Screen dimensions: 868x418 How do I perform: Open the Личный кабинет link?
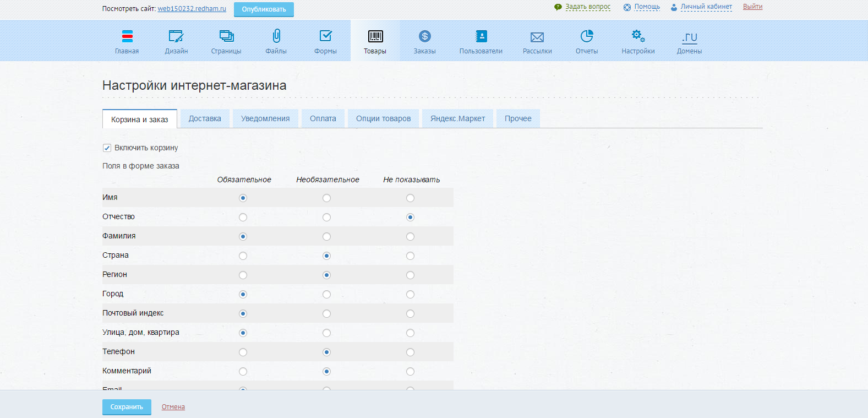[706, 7]
